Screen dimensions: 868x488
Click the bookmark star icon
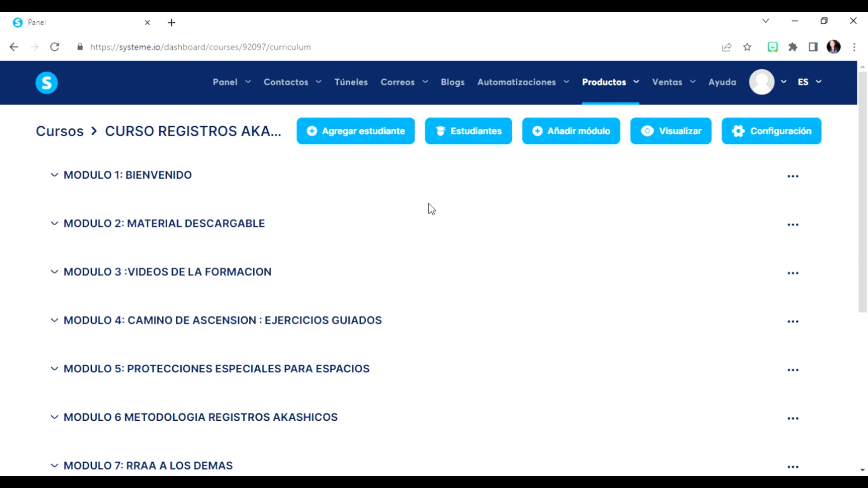click(x=747, y=47)
